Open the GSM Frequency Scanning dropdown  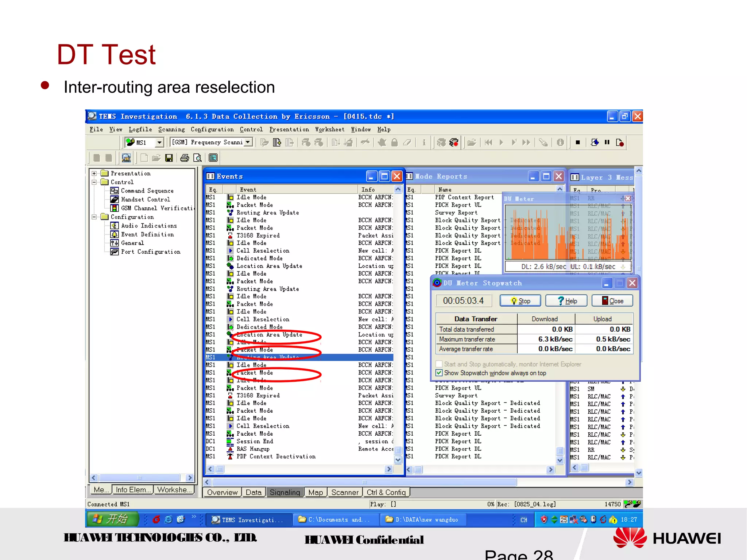[x=248, y=142]
